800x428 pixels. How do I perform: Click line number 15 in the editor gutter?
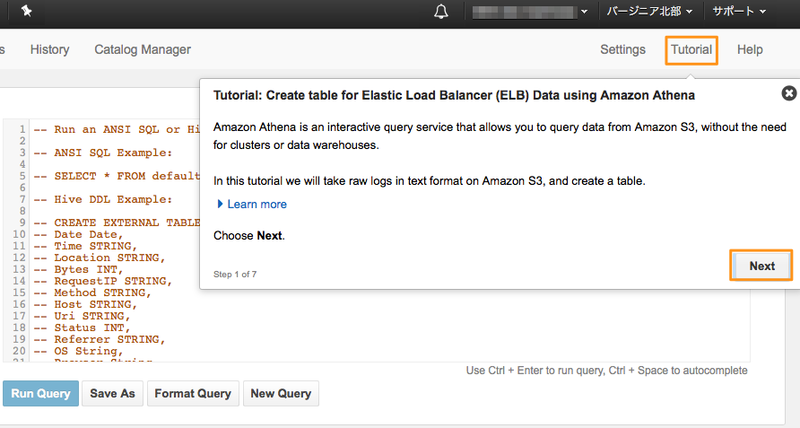coord(19,293)
